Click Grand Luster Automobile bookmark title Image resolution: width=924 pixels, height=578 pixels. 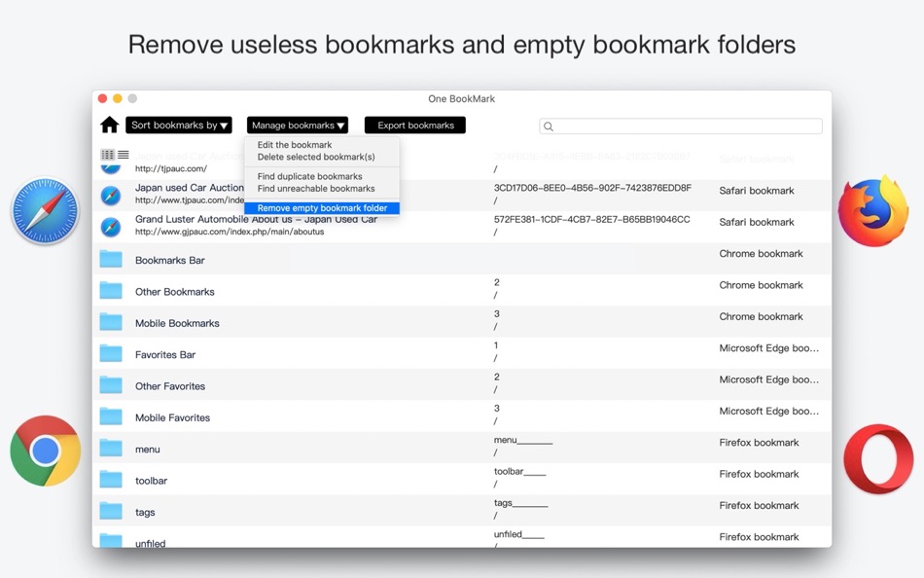coord(256,219)
